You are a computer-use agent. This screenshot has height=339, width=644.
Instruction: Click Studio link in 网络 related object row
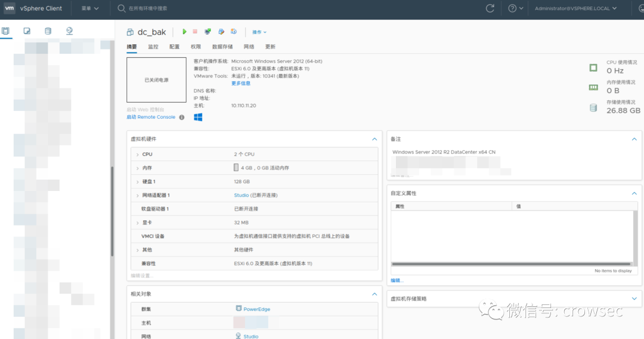click(x=250, y=336)
